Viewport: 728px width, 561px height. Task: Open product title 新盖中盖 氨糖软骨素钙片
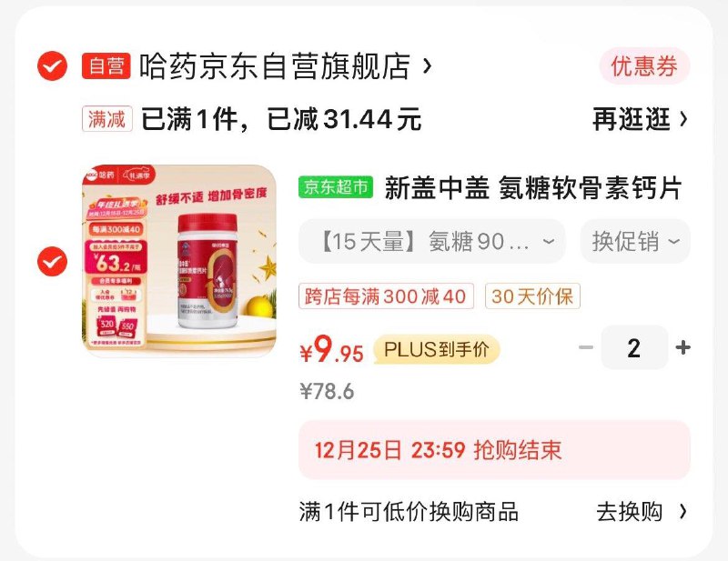click(x=533, y=188)
